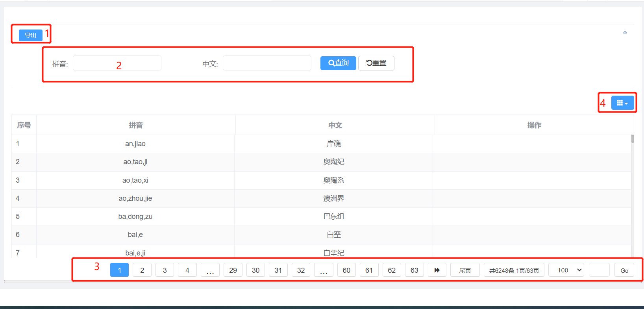
Task: Click the 拼音 input field
Action: [117, 63]
